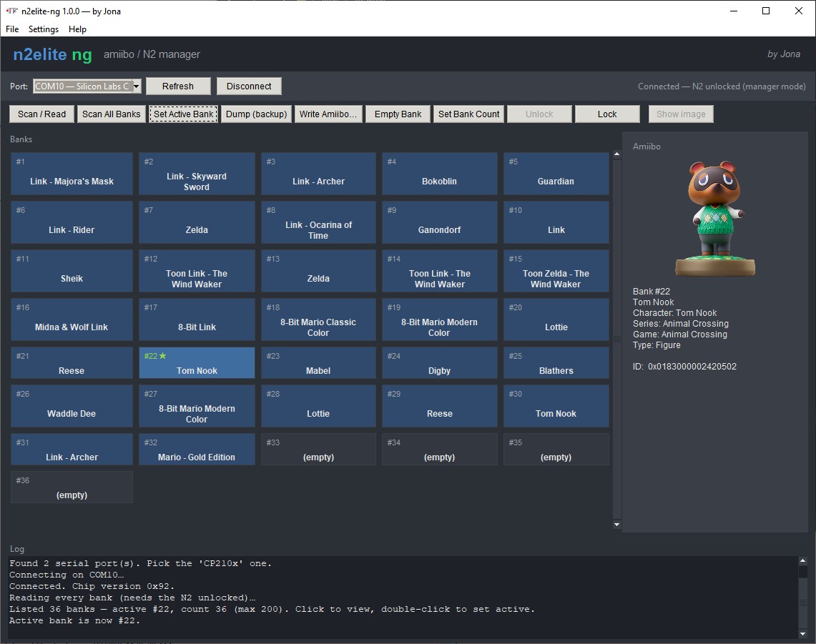Click log panel scroll up arrow
816x644 pixels.
point(802,561)
